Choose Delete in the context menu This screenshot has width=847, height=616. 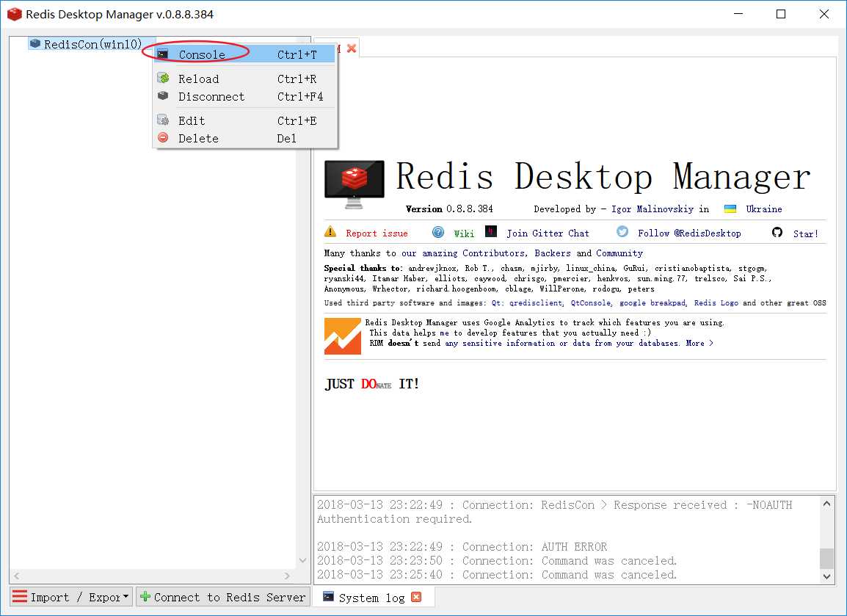point(244,138)
